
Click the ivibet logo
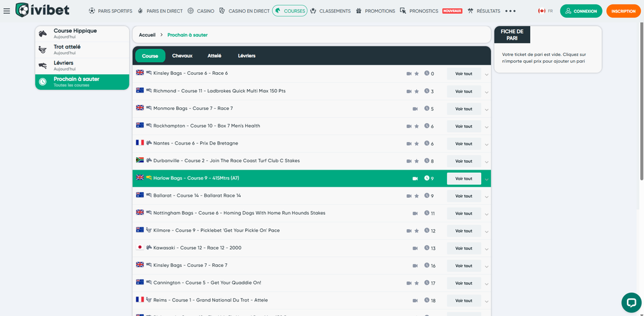coord(42,10)
